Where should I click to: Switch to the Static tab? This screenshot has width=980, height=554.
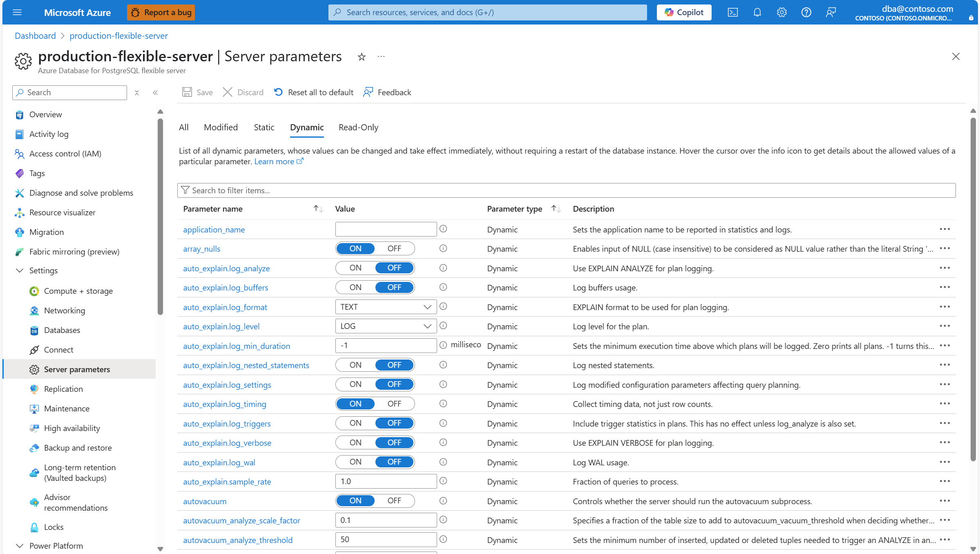(x=264, y=127)
